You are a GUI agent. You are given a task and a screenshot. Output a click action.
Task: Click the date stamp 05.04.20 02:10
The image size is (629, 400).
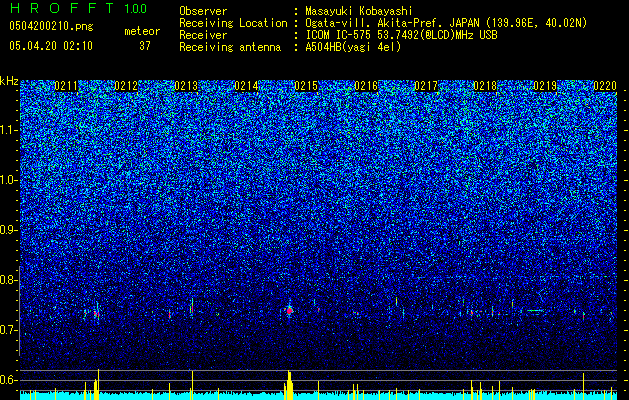(51, 46)
